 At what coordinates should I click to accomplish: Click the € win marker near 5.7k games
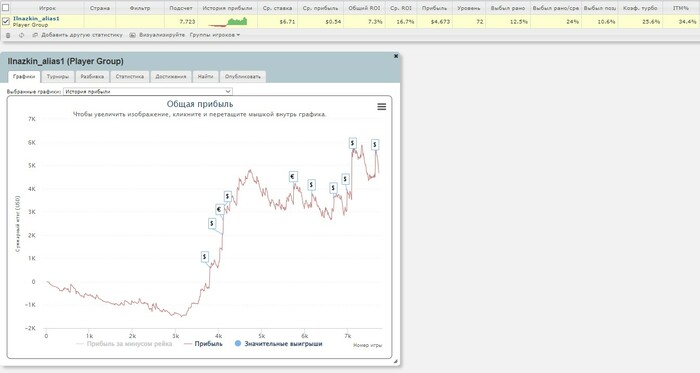coord(293,177)
